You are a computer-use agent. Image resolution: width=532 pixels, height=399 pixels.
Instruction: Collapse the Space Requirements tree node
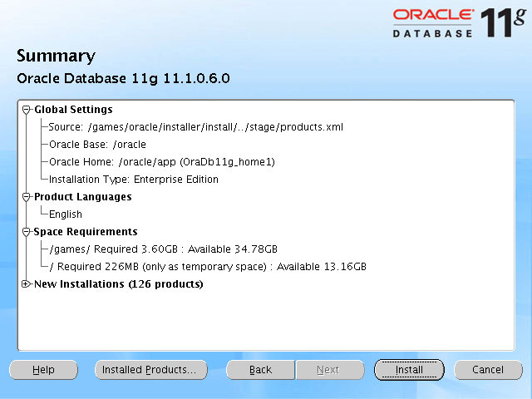(26, 232)
